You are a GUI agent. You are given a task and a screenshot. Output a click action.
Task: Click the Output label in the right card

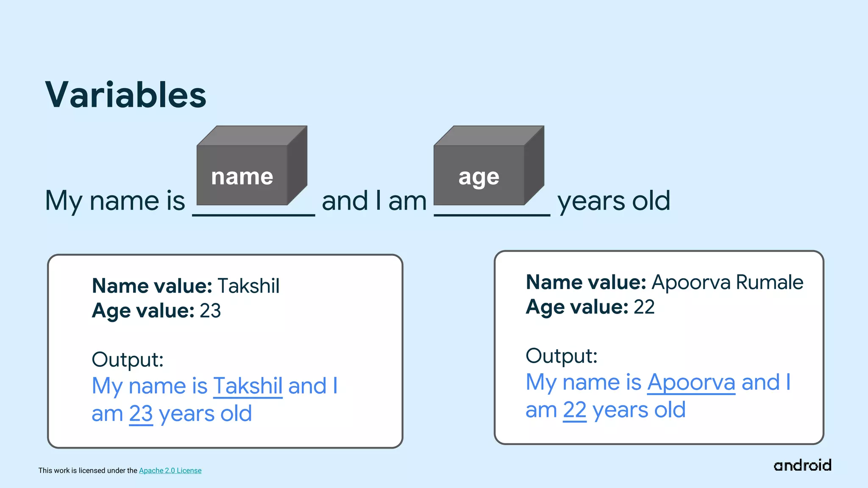tap(562, 356)
